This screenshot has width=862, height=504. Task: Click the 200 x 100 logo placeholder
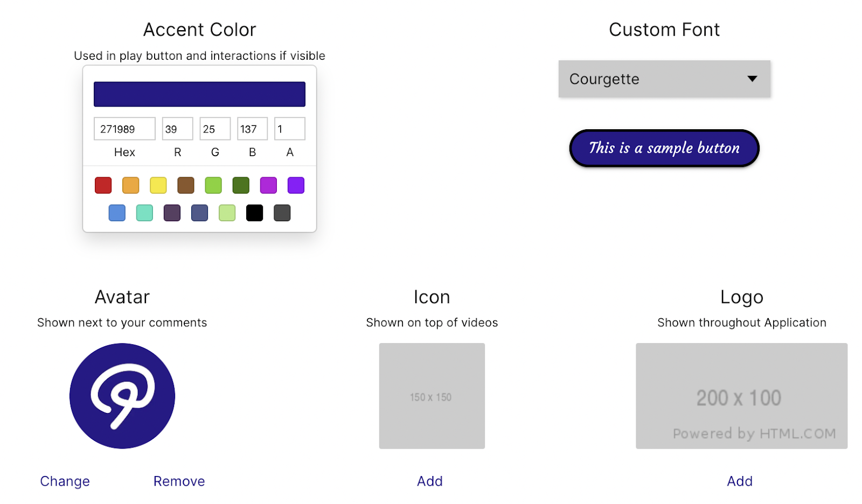pos(741,396)
